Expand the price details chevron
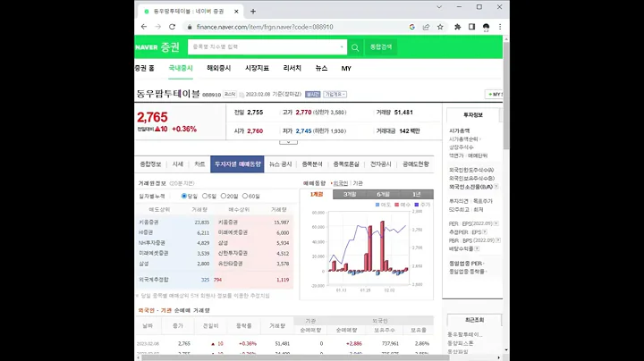Screen dimensions: 644x361 click(x=288, y=142)
